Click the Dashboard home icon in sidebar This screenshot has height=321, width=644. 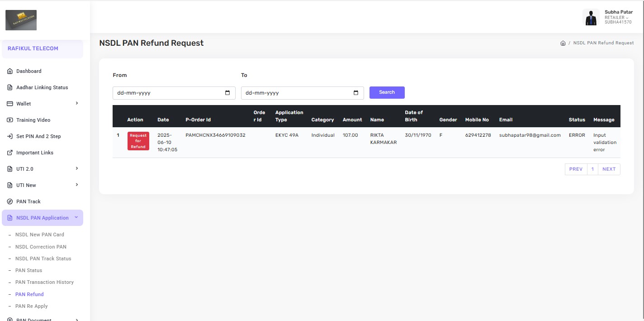[10, 71]
